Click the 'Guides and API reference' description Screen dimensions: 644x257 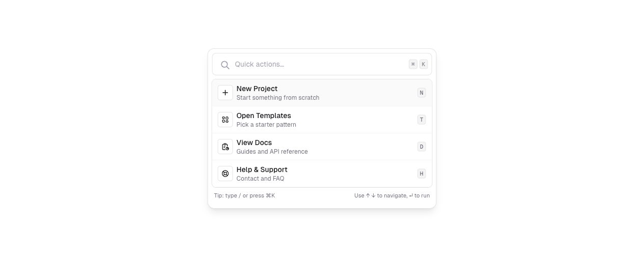[x=272, y=152]
